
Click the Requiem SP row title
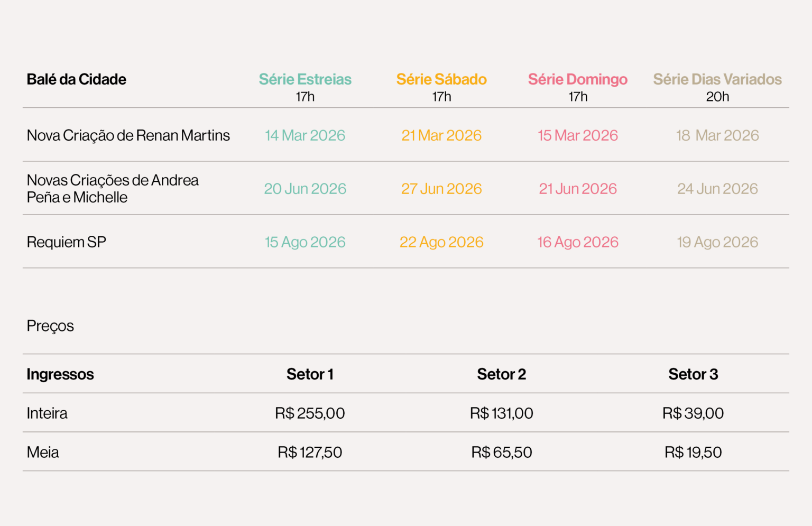click(67, 242)
